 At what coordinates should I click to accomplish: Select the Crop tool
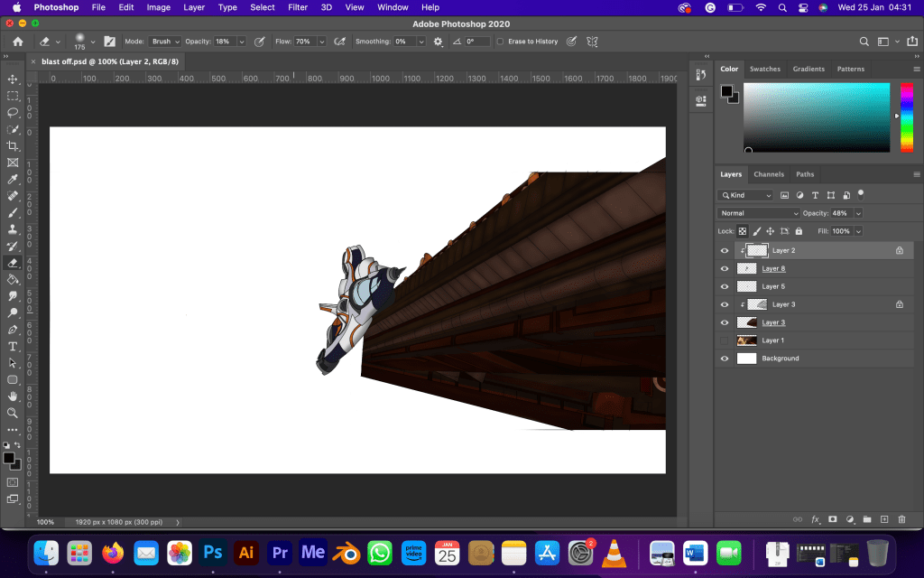click(x=13, y=146)
